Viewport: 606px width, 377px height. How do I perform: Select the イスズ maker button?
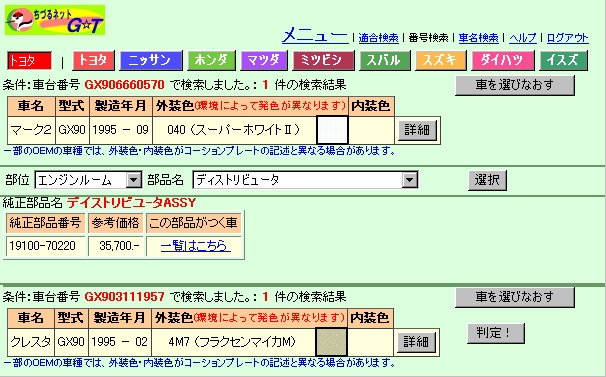coord(563,60)
